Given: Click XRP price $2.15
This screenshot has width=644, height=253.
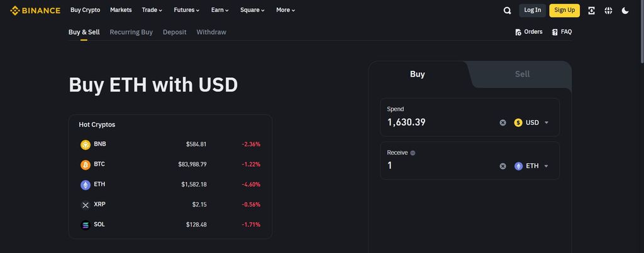Looking at the screenshot, I should click(x=199, y=205).
